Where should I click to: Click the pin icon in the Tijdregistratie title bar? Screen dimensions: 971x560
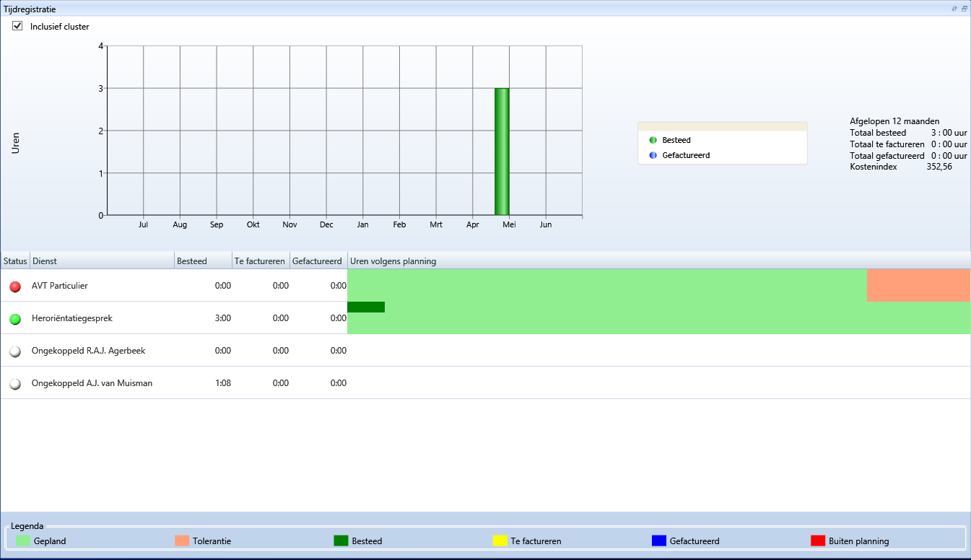pos(954,9)
